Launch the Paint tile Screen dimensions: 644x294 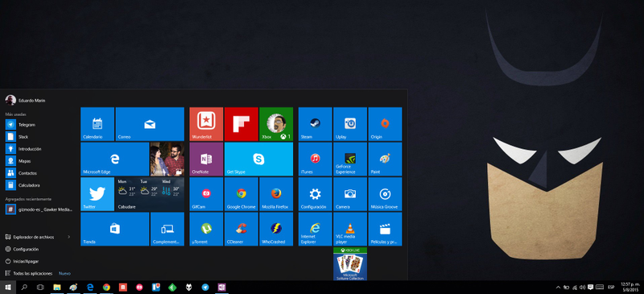coord(386,159)
